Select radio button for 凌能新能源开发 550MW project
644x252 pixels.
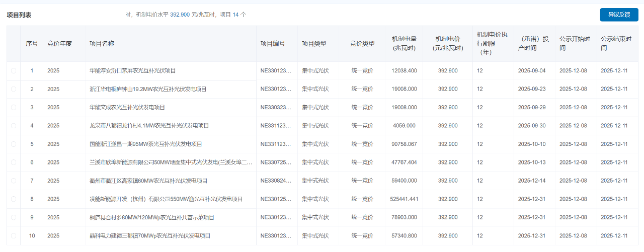13,199
